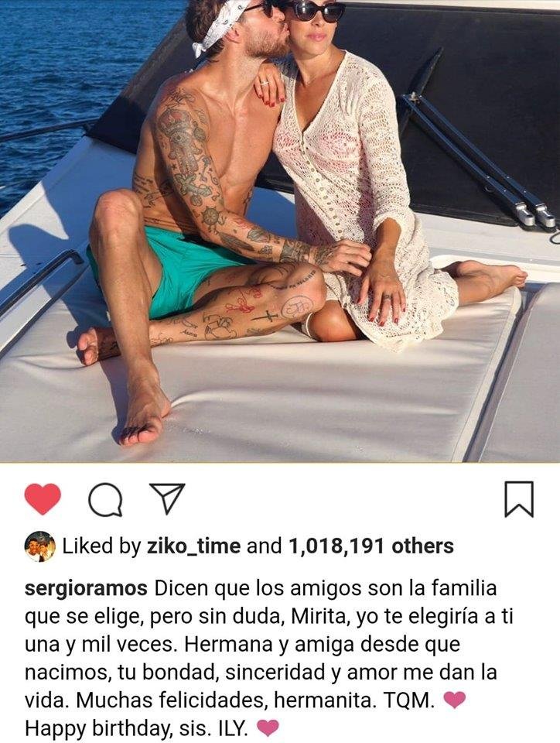Share post using the paper plane icon
The width and height of the screenshot is (560, 743).
point(167,498)
